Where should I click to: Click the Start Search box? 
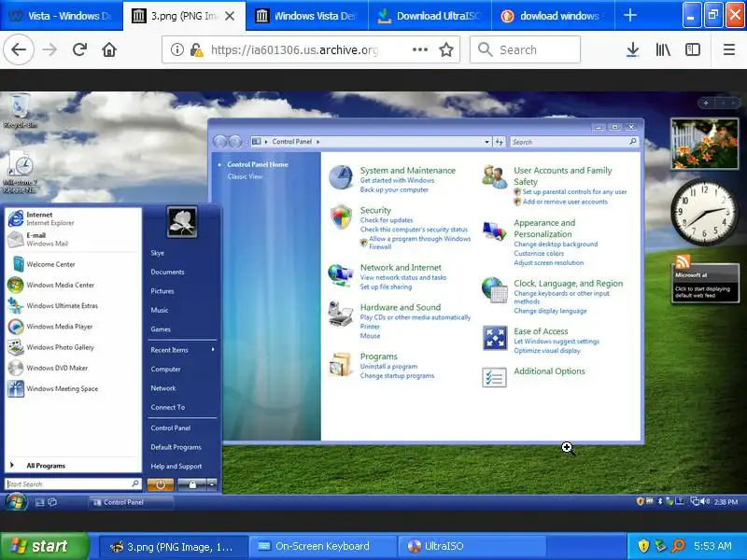point(74,483)
